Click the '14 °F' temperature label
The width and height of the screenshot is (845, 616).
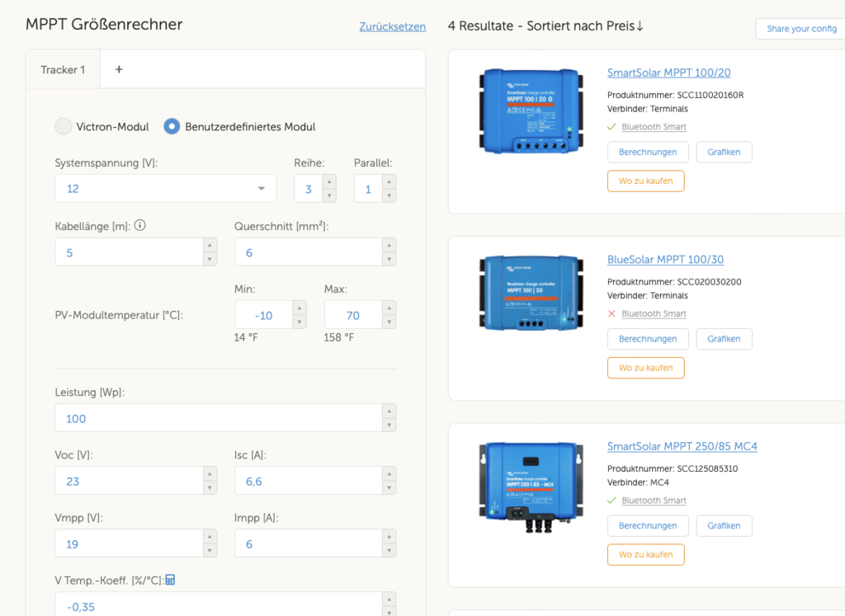[246, 337]
